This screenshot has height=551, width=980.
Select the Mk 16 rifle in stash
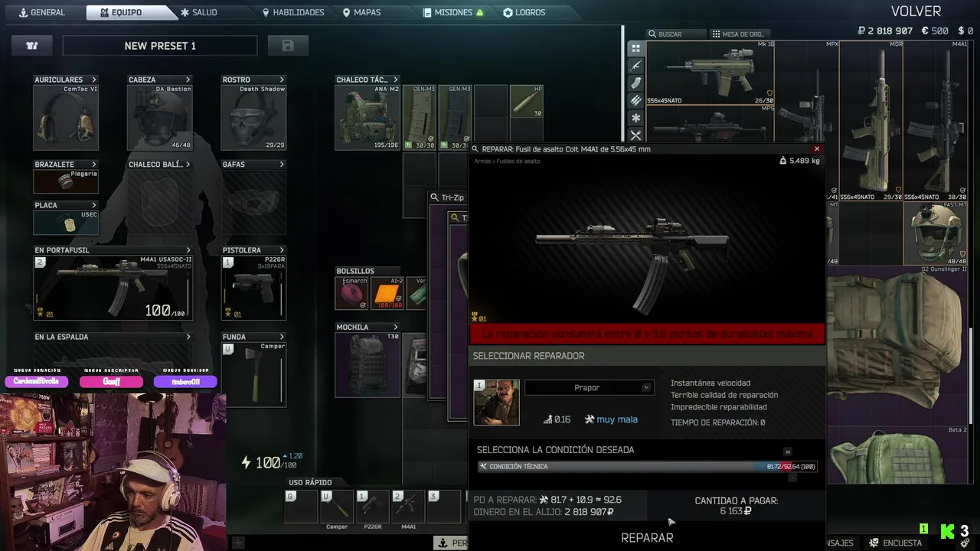(710, 73)
